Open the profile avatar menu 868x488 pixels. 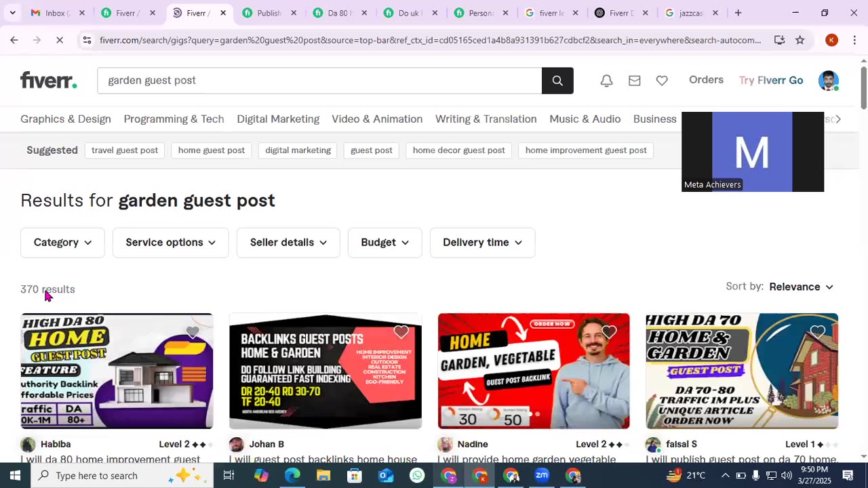[x=829, y=81]
